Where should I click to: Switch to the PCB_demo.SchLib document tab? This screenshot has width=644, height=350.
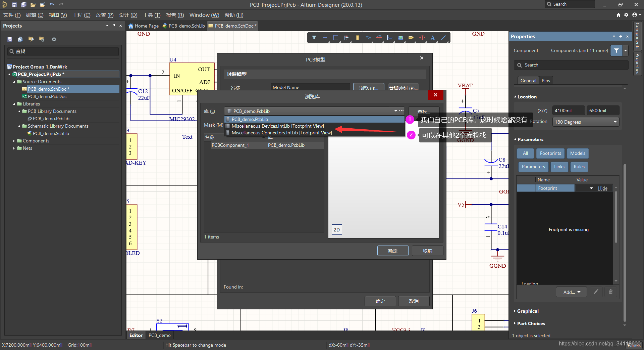click(x=183, y=26)
